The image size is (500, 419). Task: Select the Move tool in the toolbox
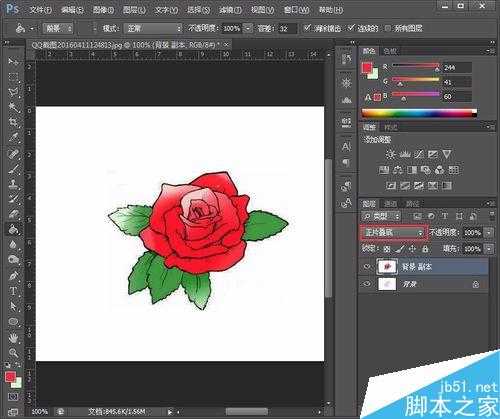[13, 62]
